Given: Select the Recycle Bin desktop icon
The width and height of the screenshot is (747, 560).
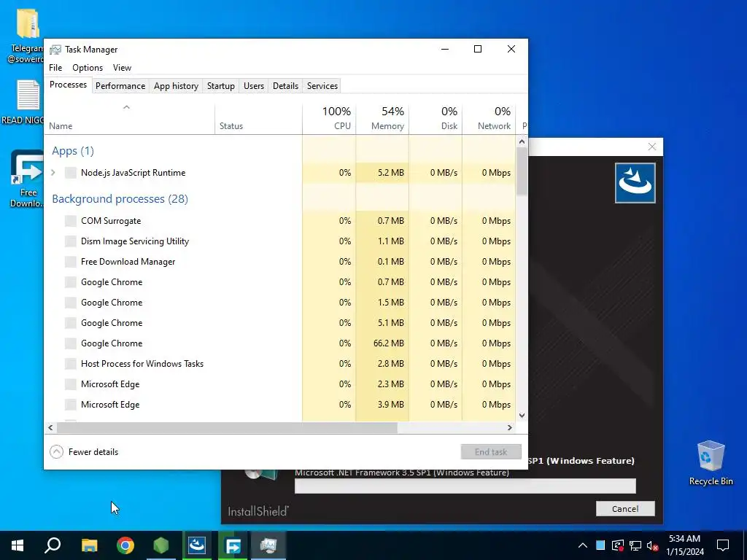Looking at the screenshot, I should pyautogui.click(x=711, y=463).
